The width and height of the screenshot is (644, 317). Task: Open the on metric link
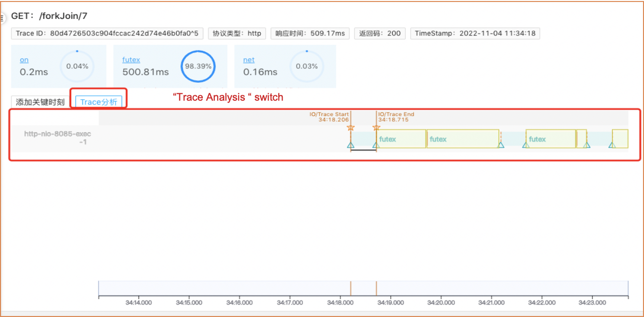24,60
